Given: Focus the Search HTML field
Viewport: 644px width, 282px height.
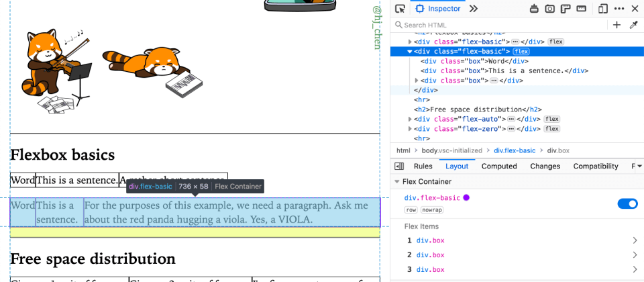Looking at the screenshot, I should 500,25.
